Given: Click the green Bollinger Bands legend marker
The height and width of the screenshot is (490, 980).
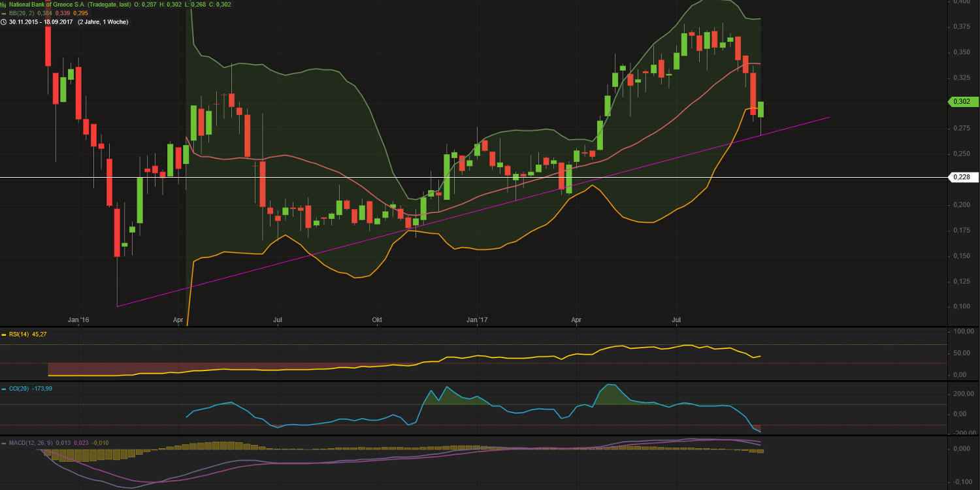Looking at the screenshot, I should [x=4, y=13].
